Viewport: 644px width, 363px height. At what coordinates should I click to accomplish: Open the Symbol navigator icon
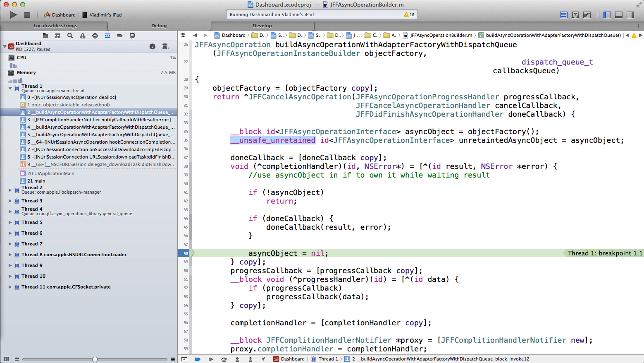pyautogui.click(x=58, y=36)
